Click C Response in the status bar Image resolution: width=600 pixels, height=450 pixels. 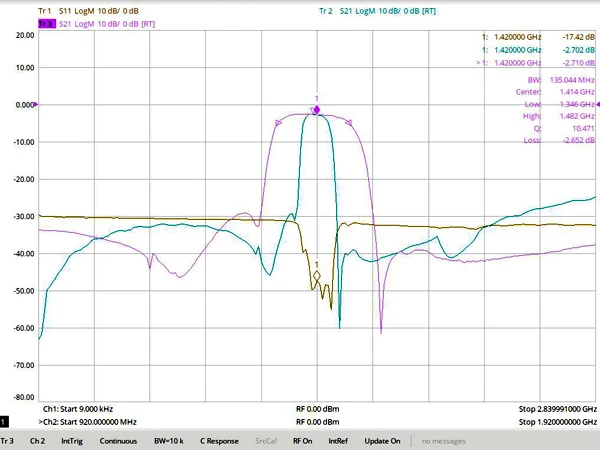pos(219,441)
